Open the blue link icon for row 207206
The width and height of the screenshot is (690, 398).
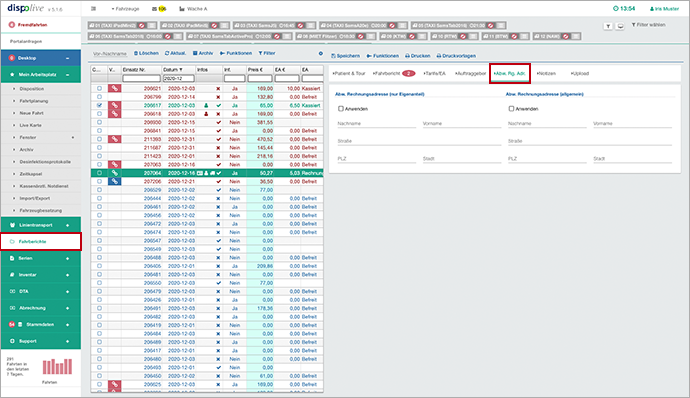[114, 181]
